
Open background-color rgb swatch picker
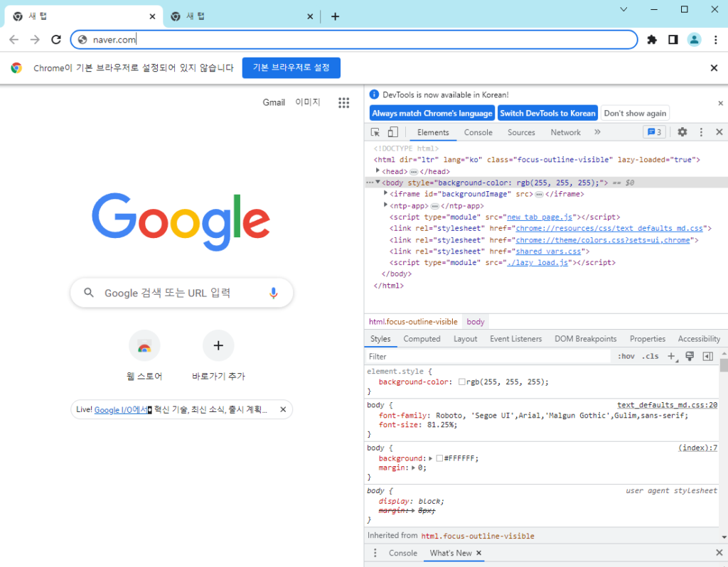tap(462, 382)
